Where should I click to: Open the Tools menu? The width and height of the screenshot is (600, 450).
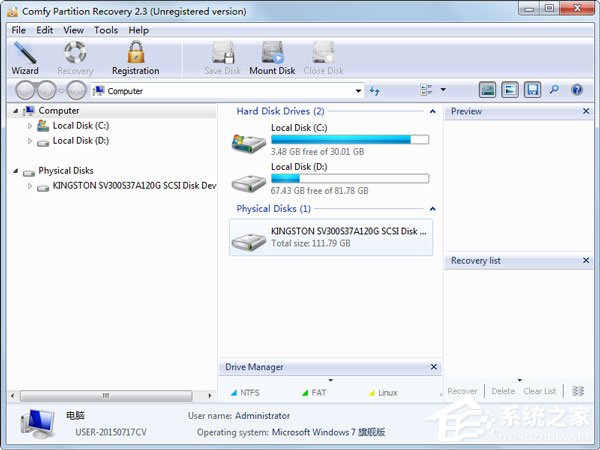pyautogui.click(x=106, y=30)
